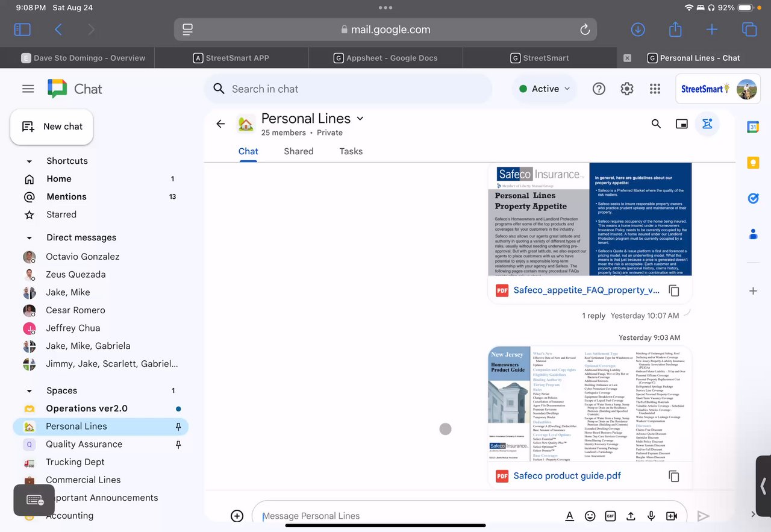Open the Chat settings gear icon
The height and width of the screenshot is (532, 771).
pos(627,89)
